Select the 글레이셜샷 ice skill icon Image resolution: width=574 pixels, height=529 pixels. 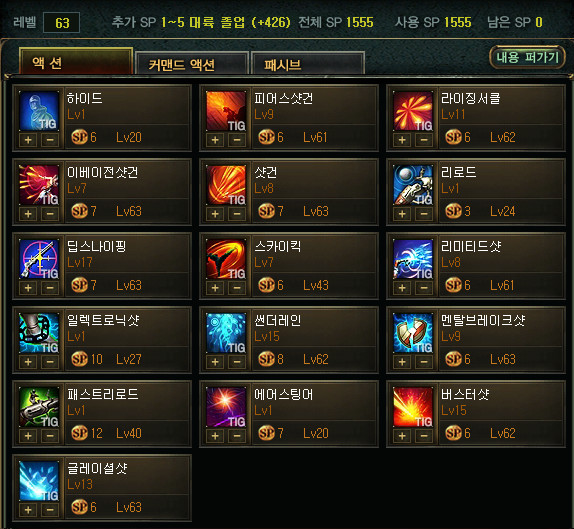point(39,480)
